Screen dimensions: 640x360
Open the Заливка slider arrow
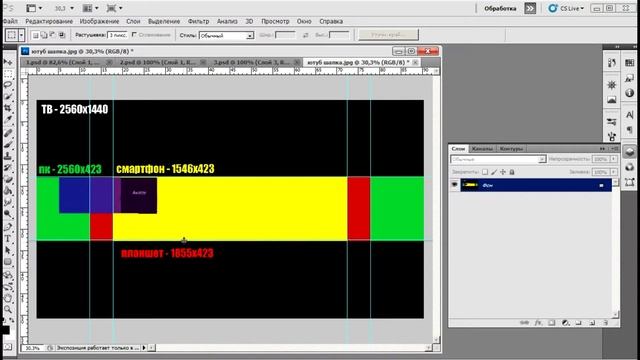[613, 172]
